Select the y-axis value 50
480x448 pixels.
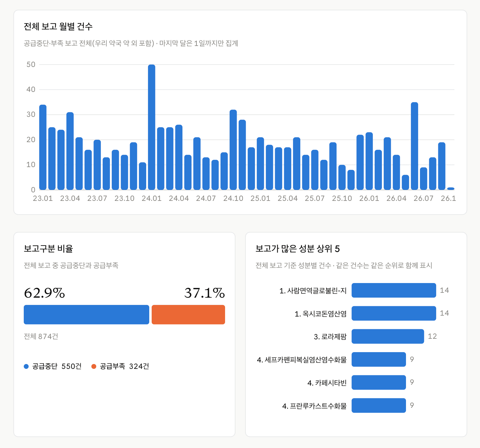click(x=31, y=65)
